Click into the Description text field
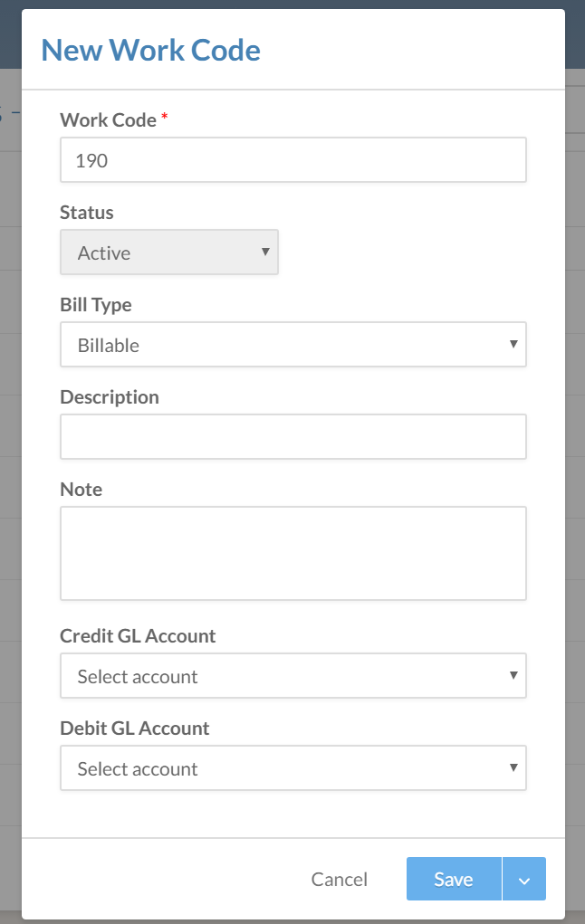Viewport: 585px width, 924px height. point(292,437)
